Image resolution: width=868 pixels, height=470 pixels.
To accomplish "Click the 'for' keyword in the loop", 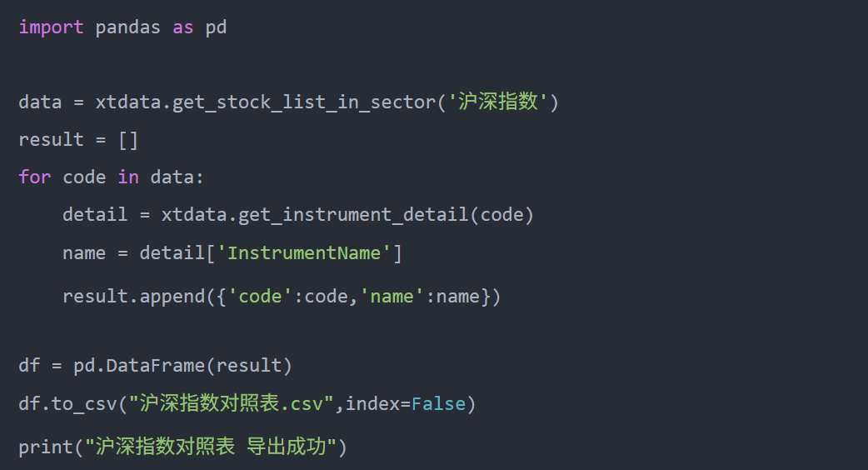I will click(35, 177).
